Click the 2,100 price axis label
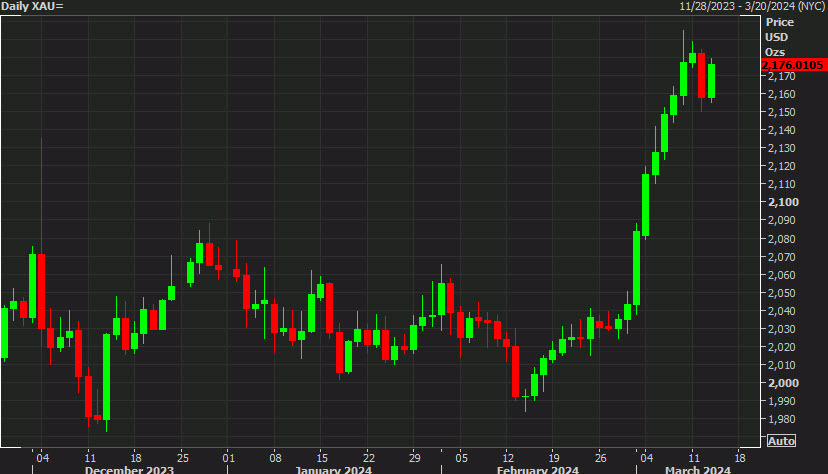This screenshot has width=828, height=474. click(x=783, y=202)
